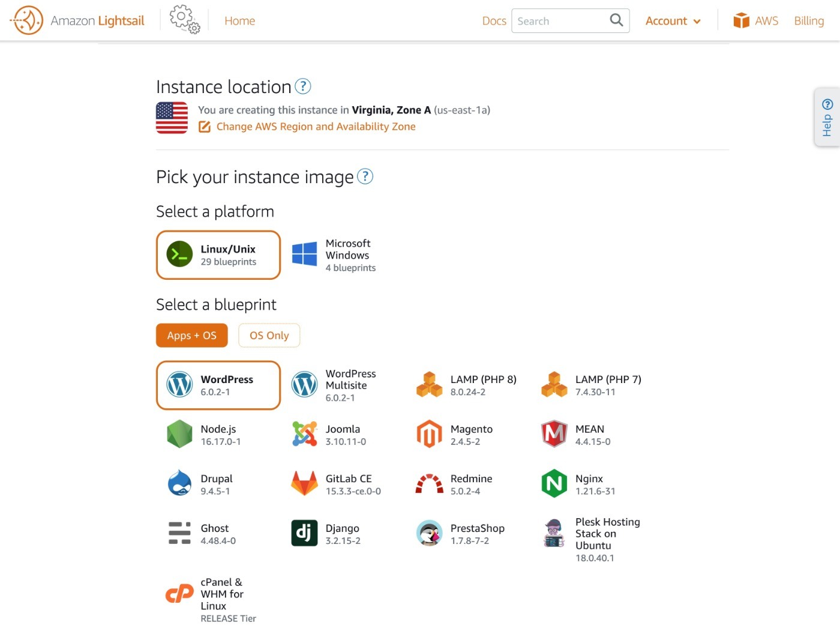The image size is (840, 637).
Task: Select the Redmine blueprint icon
Action: click(x=430, y=484)
